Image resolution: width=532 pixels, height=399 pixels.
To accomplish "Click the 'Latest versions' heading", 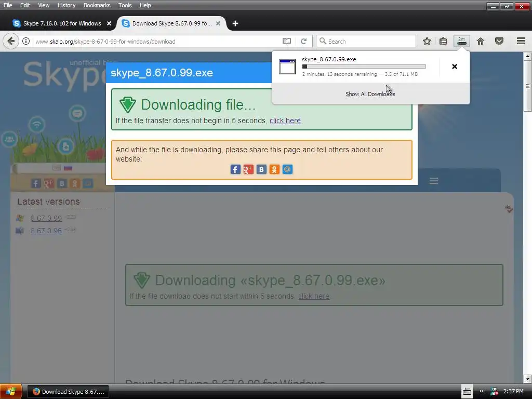I will click(x=48, y=202).
